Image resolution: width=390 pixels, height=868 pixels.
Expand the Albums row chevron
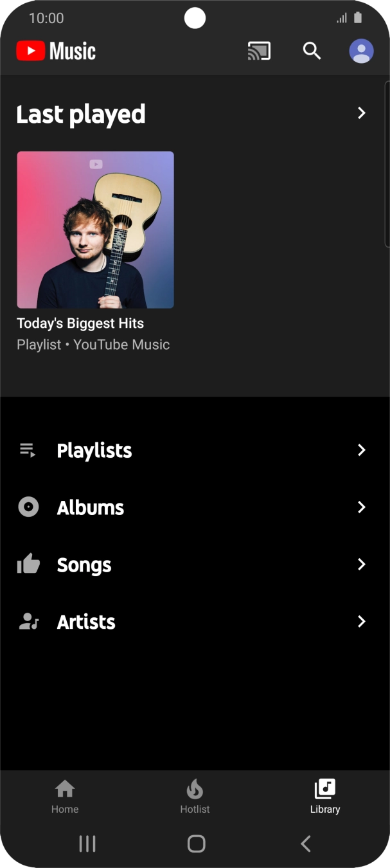(x=362, y=507)
